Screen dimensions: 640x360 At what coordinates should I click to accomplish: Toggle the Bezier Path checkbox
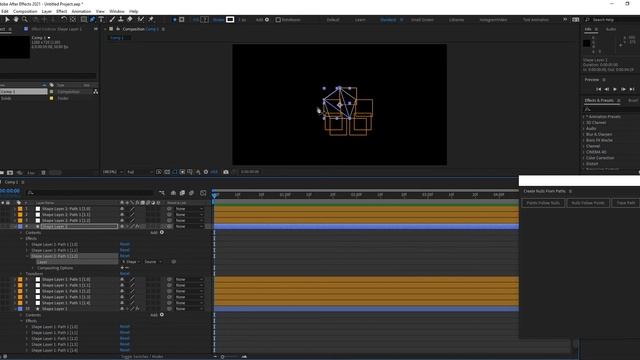click(278, 20)
